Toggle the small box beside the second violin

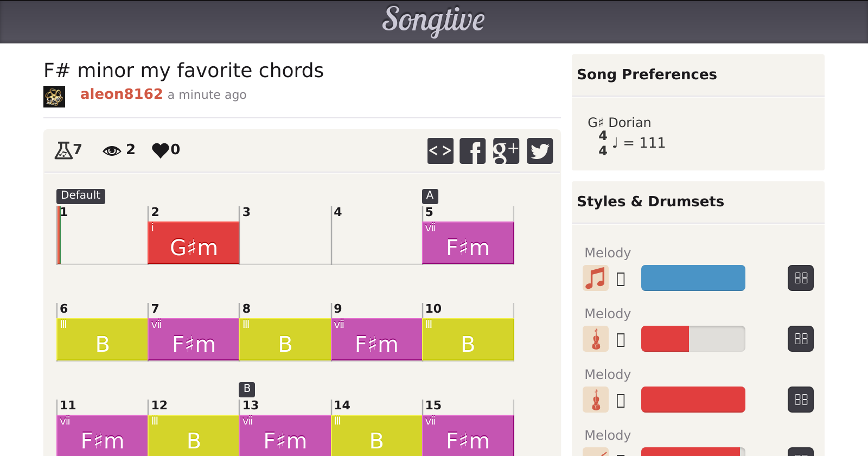(x=621, y=401)
